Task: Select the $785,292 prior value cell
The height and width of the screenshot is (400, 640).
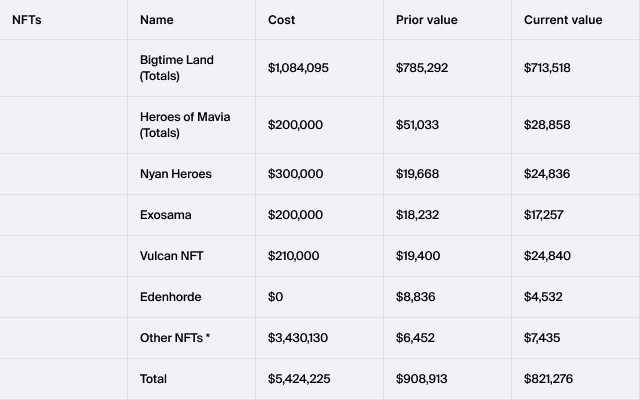Action: [424, 68]
